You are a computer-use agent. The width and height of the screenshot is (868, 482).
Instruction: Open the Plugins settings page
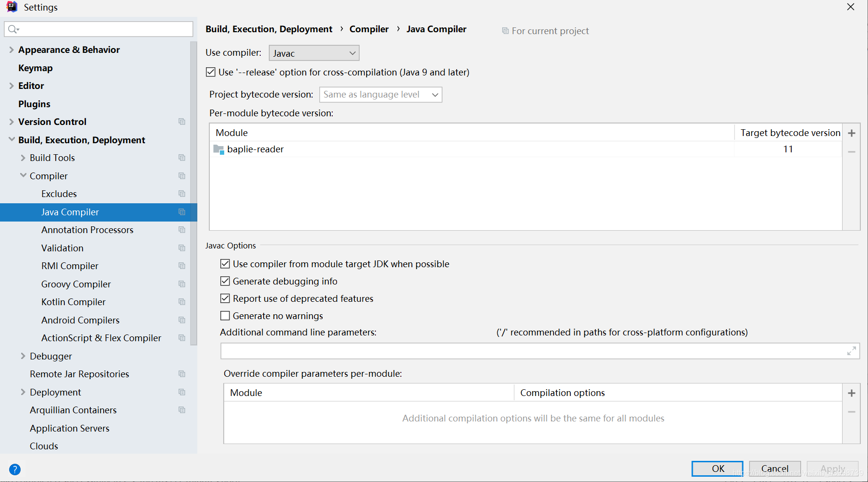pos(34,104)
